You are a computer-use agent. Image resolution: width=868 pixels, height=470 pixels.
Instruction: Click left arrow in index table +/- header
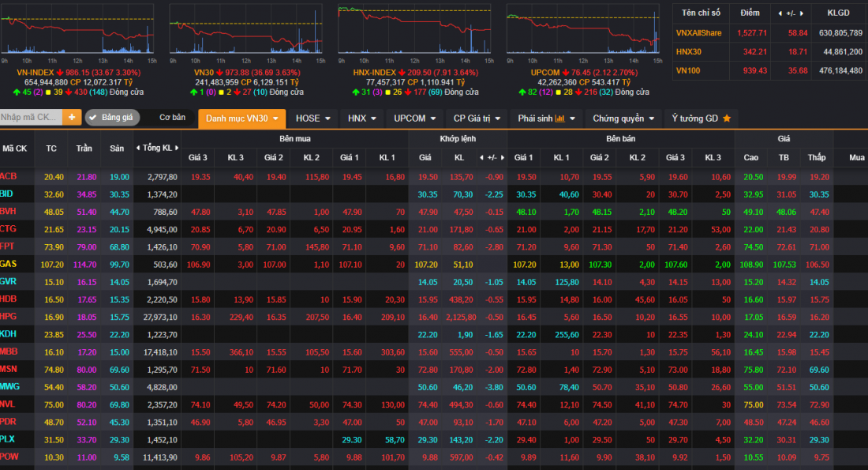780,13
